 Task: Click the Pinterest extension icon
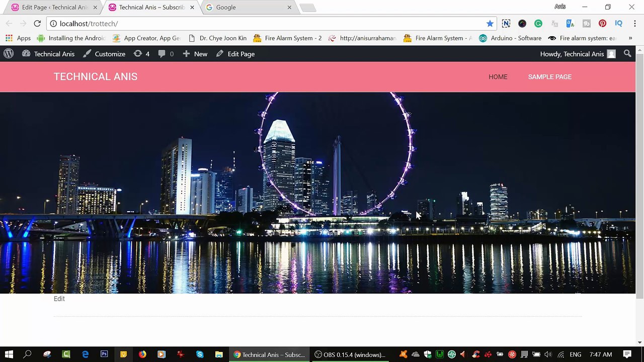click(602, 24)
